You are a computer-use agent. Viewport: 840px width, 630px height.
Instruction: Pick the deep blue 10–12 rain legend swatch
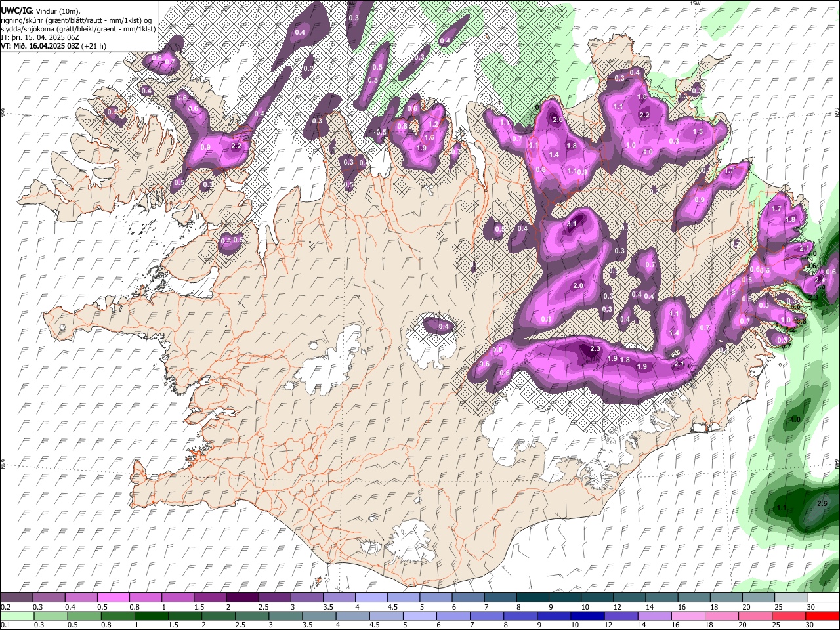587,616
